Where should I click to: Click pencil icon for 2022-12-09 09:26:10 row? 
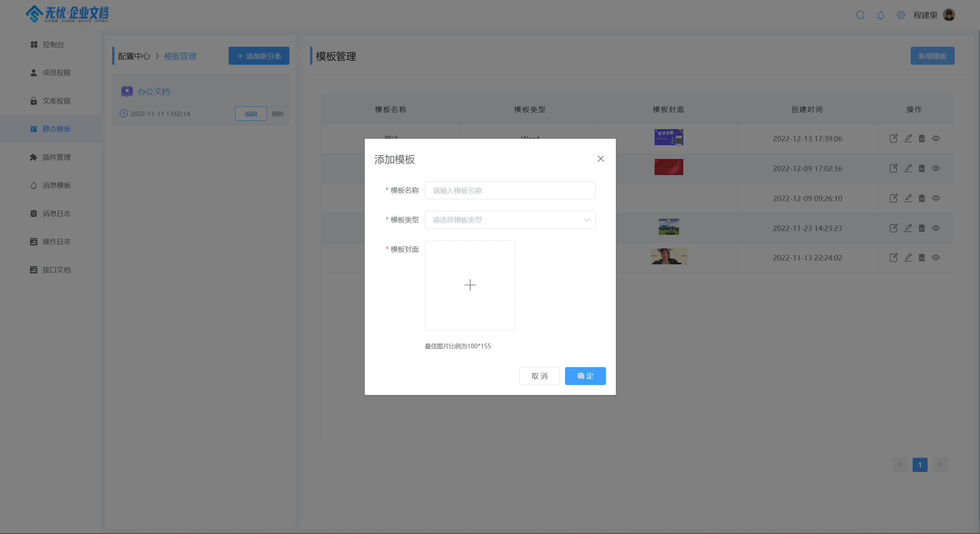[x=908, y=198]
